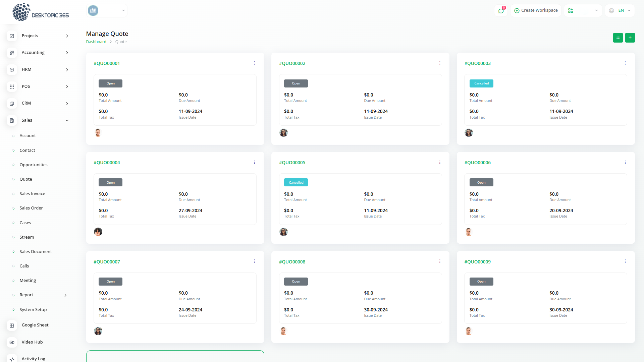Open quote #QUO00006 link
The image size is (644, 362).
pyautogui.click(x=477, y=163)
